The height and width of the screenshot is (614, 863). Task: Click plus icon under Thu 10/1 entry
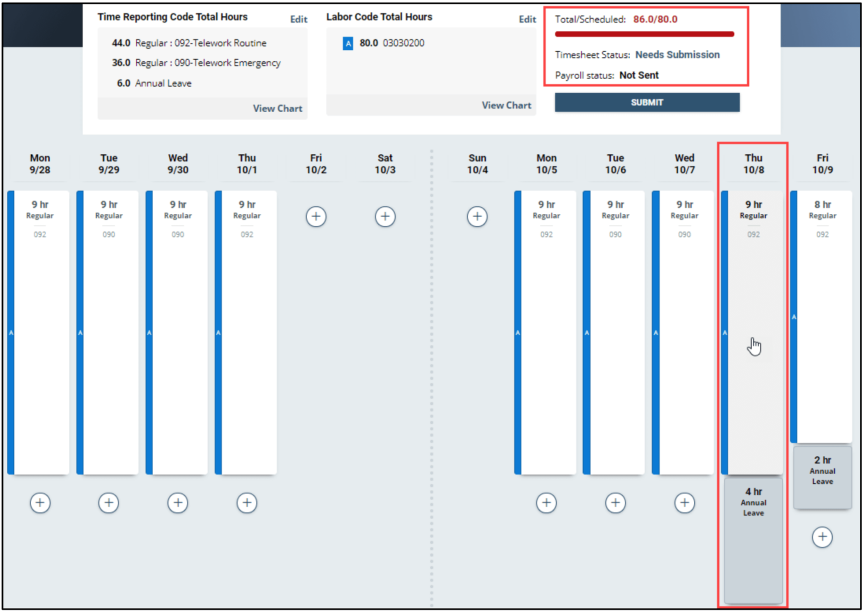[247, 503]
